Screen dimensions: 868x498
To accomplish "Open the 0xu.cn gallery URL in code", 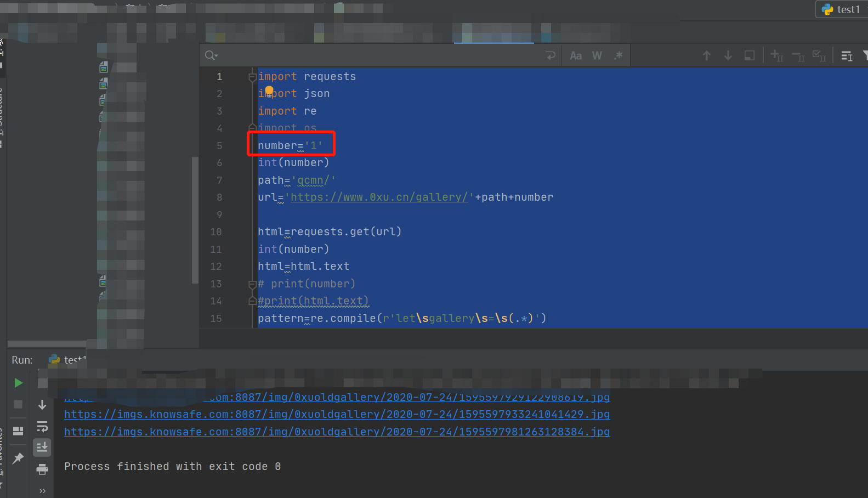I will coord(379,197).
